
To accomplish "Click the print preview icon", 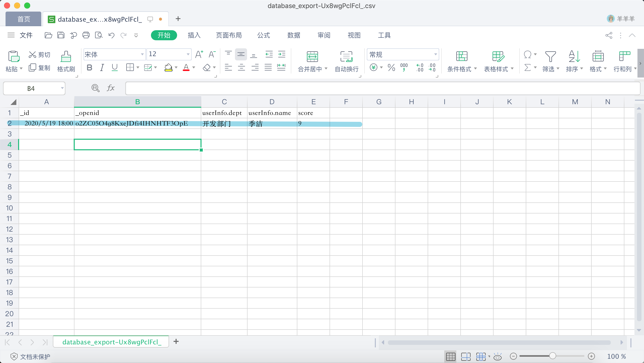I will point(99,35).
